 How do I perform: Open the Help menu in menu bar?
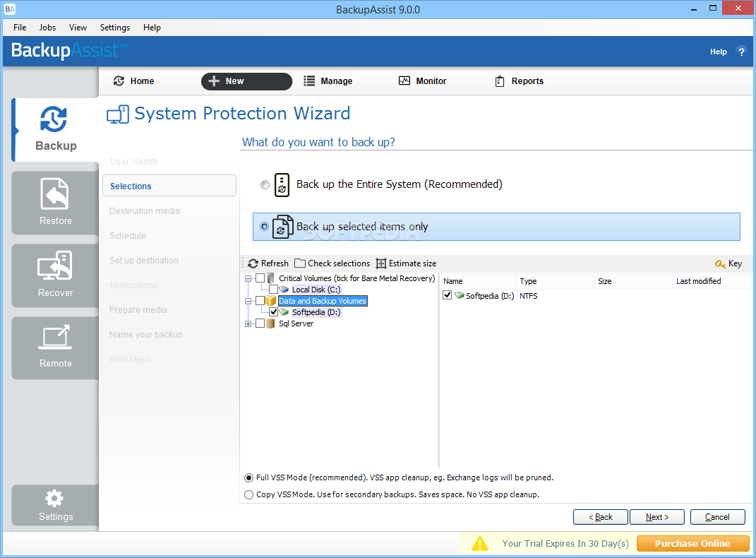152,28
